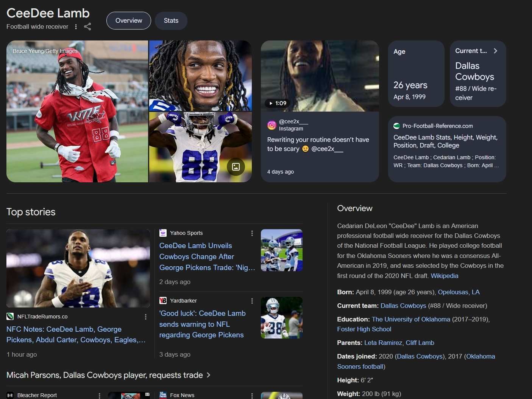Click the NFLTradeRumors.co favicon

tap(10, 317)
